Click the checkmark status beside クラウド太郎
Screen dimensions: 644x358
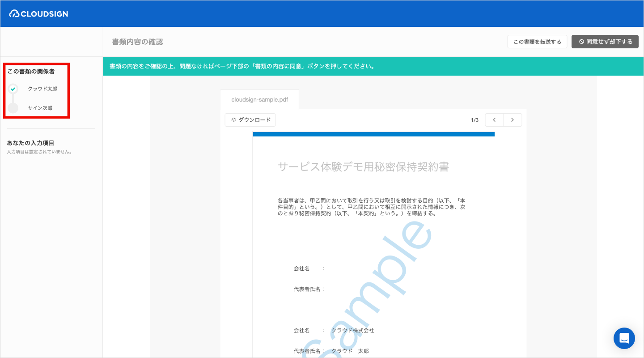pyautogui.click(x=13, y=89)
